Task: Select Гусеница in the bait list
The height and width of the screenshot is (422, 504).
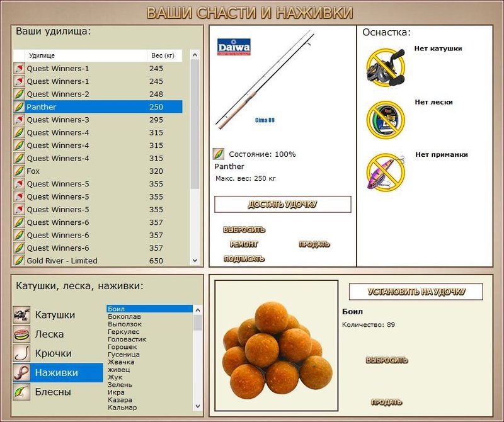Action: coord(149,355)
